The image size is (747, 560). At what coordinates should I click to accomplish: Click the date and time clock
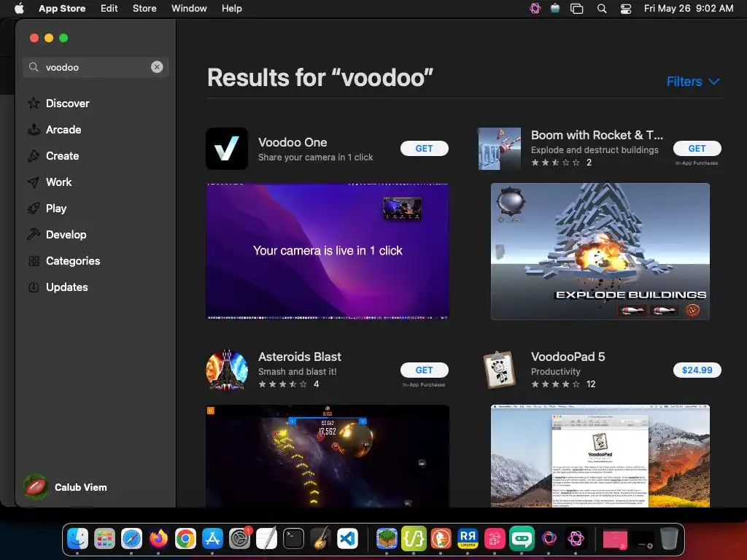689,8
